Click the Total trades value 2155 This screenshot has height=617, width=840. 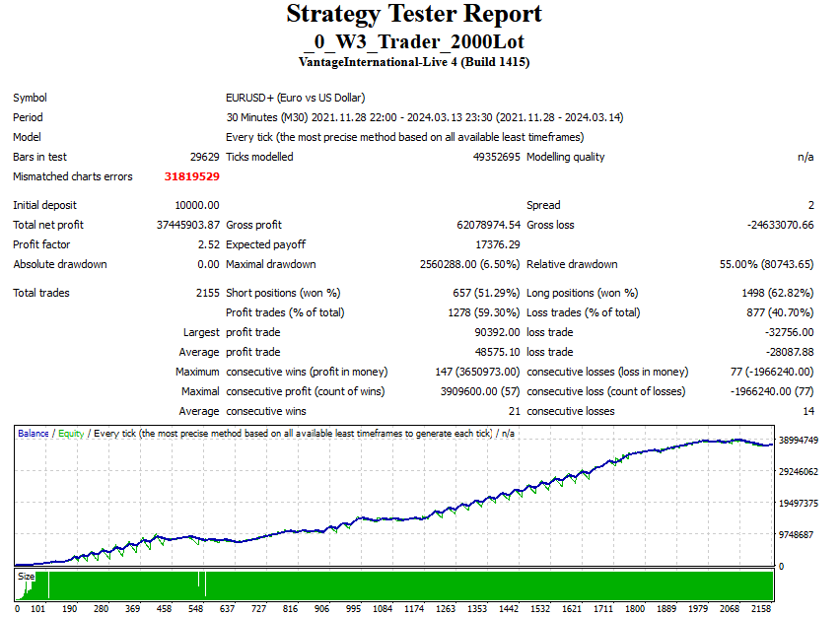click(207, 293)
